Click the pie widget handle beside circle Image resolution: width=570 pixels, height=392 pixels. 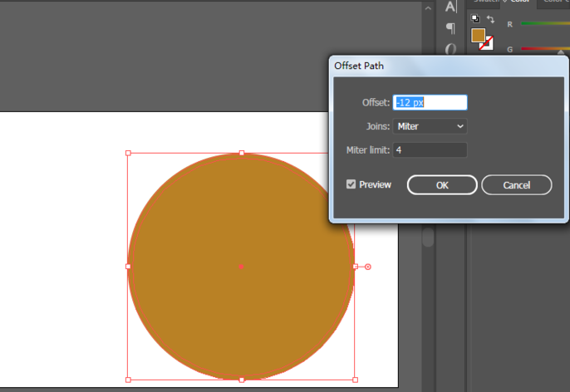[368, 267]
